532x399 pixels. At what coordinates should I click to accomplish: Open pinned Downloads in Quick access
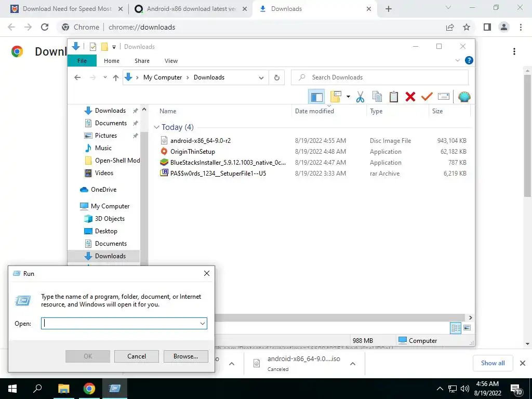click(x=110, y=111)
